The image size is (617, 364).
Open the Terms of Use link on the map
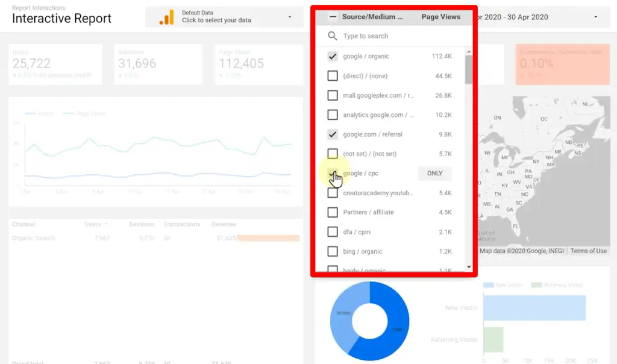[589, 251]
